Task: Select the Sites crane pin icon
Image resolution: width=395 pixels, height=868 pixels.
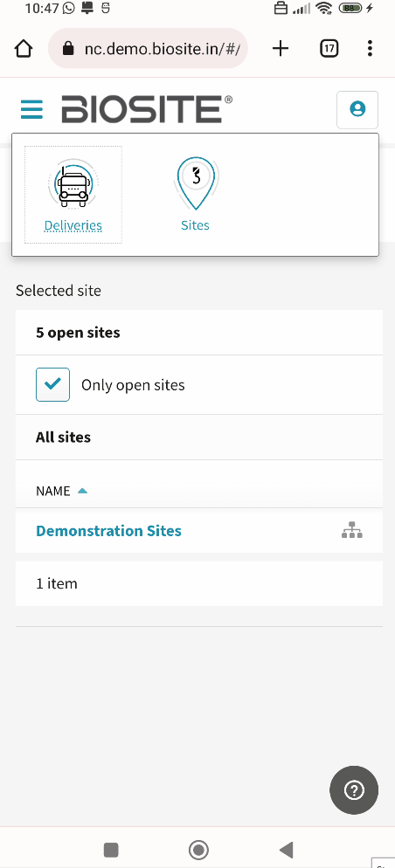Action: (x=196, y=183)
